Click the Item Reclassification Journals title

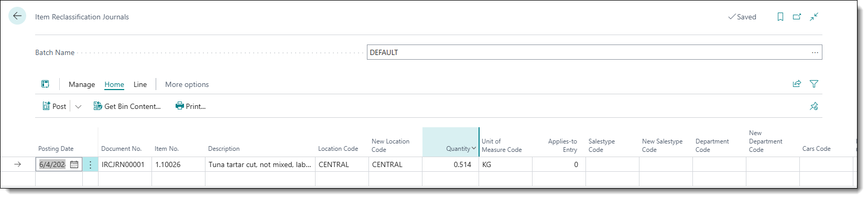click(82, 17)
